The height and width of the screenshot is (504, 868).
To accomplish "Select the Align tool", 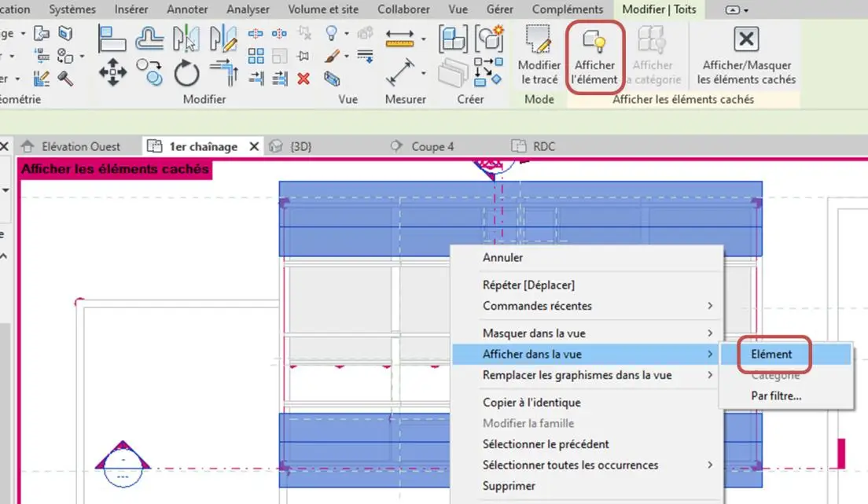I will (x=112, y=39).
